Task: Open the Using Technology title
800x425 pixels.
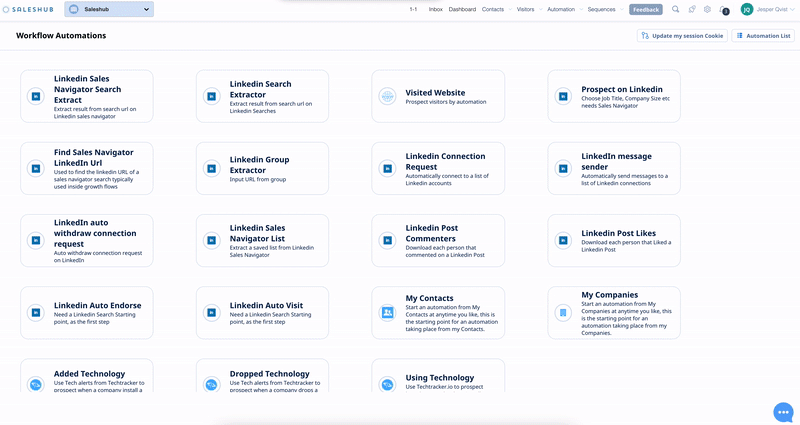Action: (x=440, y=378)
